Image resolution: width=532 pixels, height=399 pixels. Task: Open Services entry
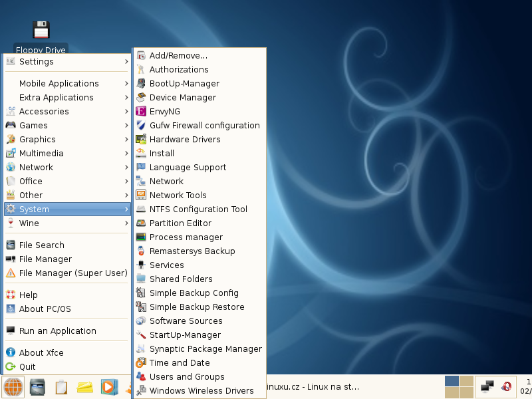click(200, 265)
